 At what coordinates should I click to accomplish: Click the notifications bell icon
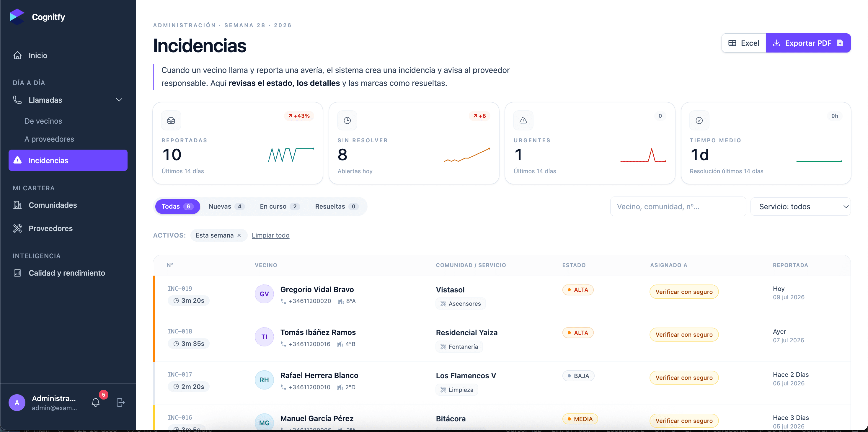[96, 402]
